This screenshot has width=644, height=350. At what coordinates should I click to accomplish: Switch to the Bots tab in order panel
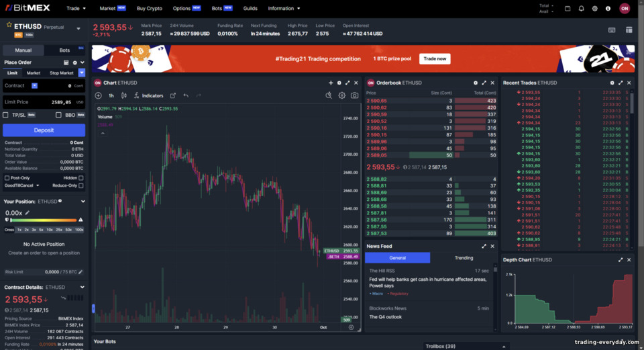64,50
